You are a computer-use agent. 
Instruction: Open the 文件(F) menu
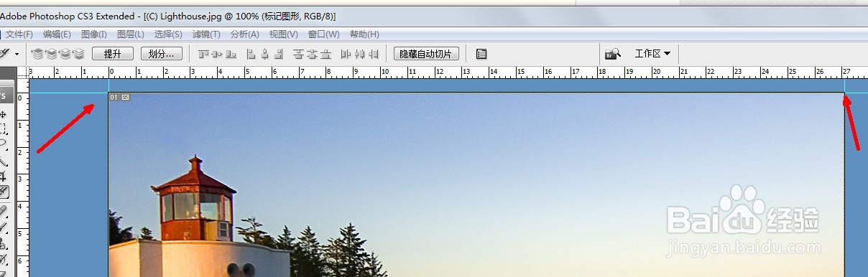coord(19,34)
